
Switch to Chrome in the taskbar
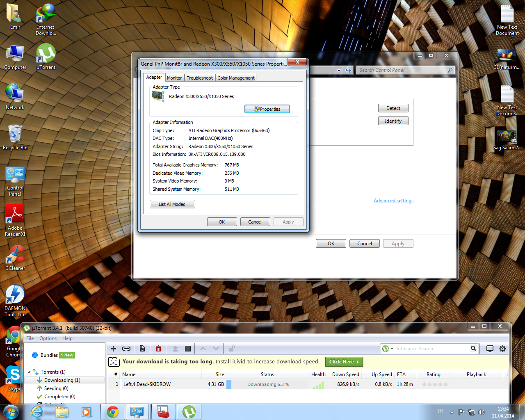pos(113,412)
